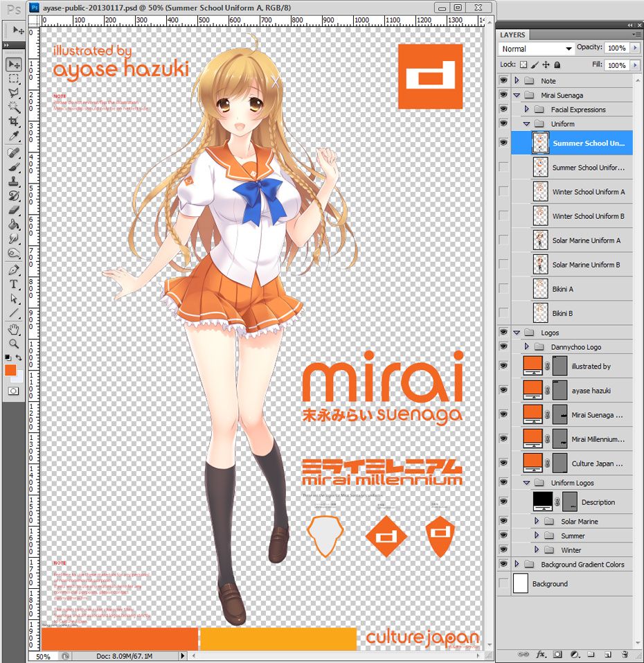Select the Eraser tool

[13, 210]
